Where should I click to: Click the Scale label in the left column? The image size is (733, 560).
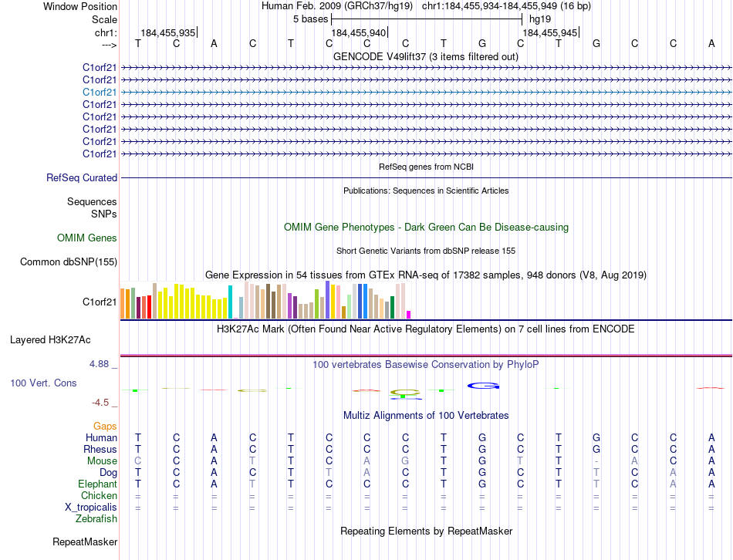click(104, 19)
